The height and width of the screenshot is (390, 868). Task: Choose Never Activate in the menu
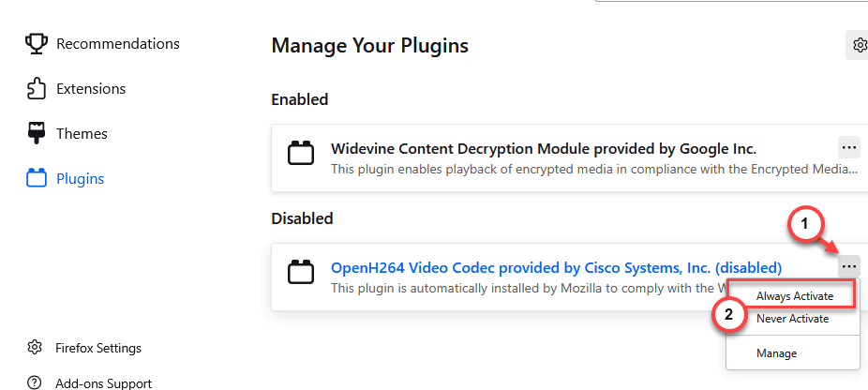click(x=792, y=319)
